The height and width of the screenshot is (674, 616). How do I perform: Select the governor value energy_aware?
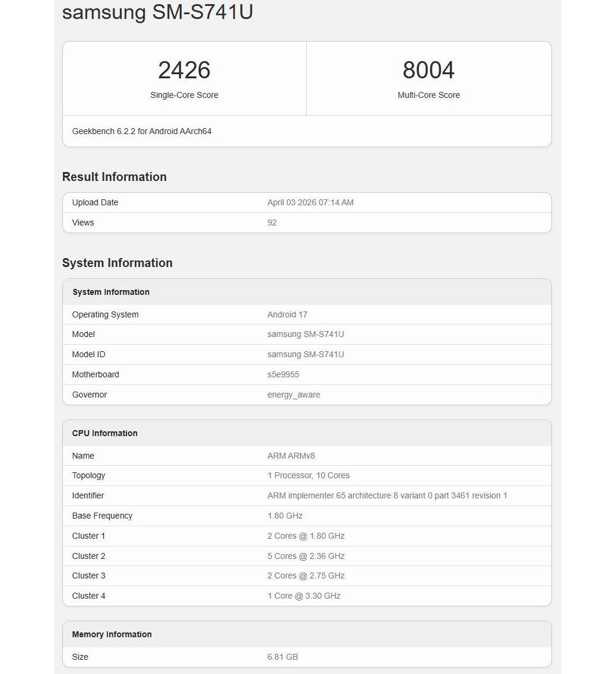pyautogui.click(x=294, y=395)
